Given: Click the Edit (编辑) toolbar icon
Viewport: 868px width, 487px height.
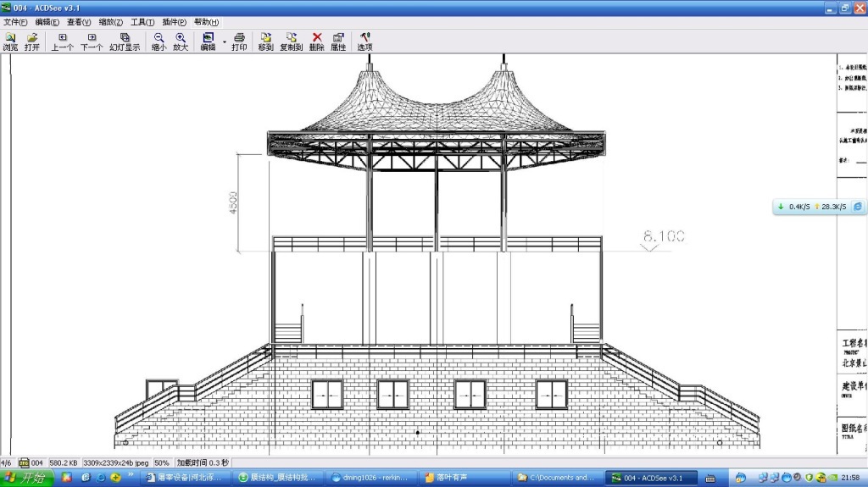Looking at the screenshot, I should click(209, 42).
